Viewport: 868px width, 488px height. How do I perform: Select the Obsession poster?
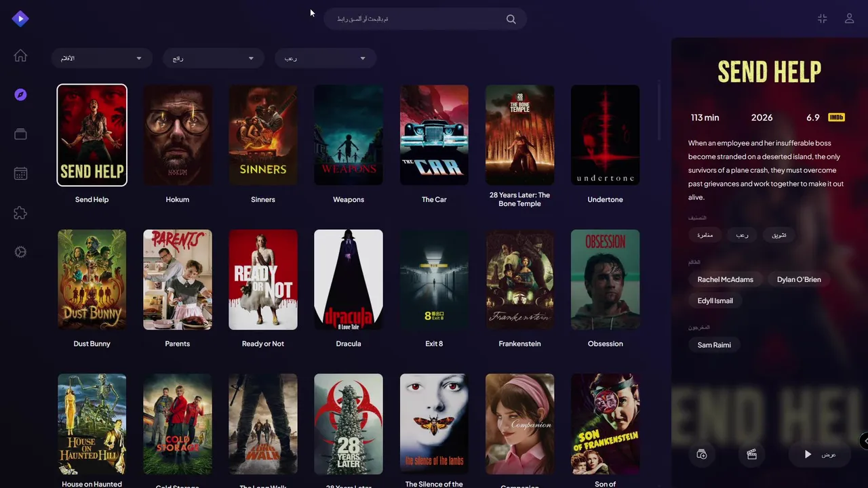point(605,280)
